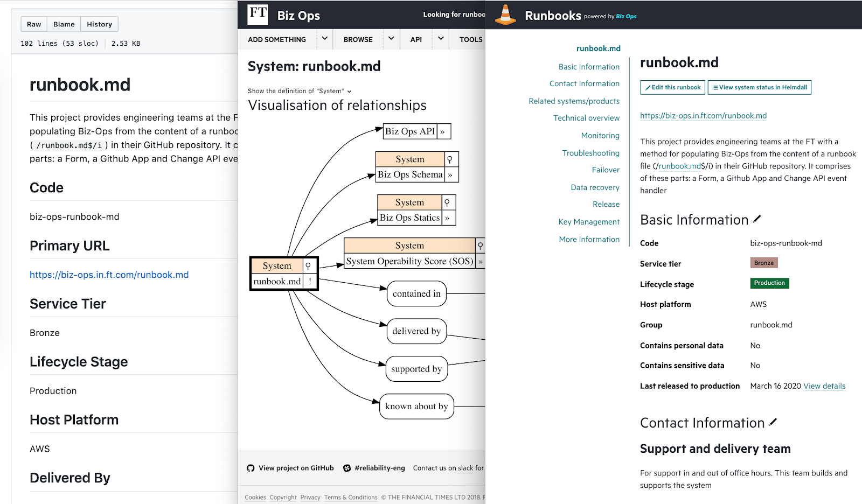Click the pencil icon beside Basic Information
The height and width of the screenshot is (504, 862).
point(757,219)
